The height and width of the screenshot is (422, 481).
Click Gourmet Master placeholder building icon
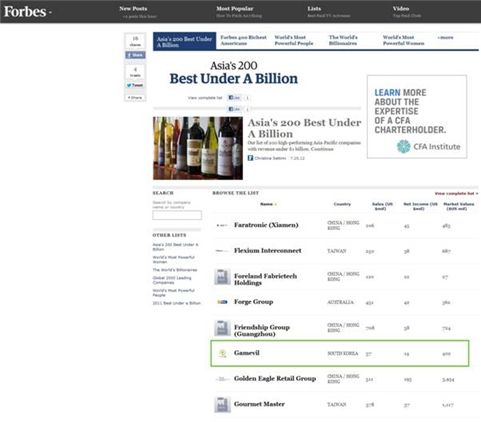pyautogui.click(x=222, y=405)
